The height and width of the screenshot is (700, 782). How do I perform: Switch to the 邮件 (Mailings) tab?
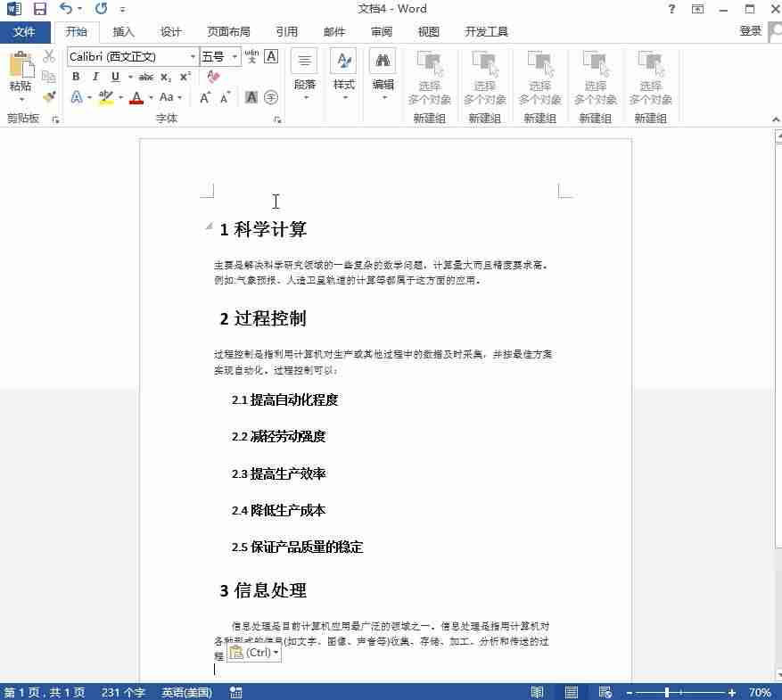(334, 32)
